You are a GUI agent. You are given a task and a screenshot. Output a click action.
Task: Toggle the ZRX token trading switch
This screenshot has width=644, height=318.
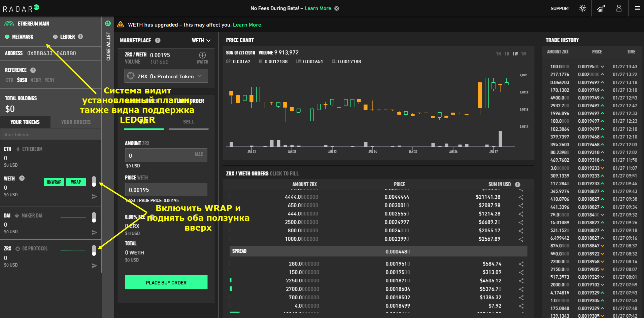pos(94,250)
